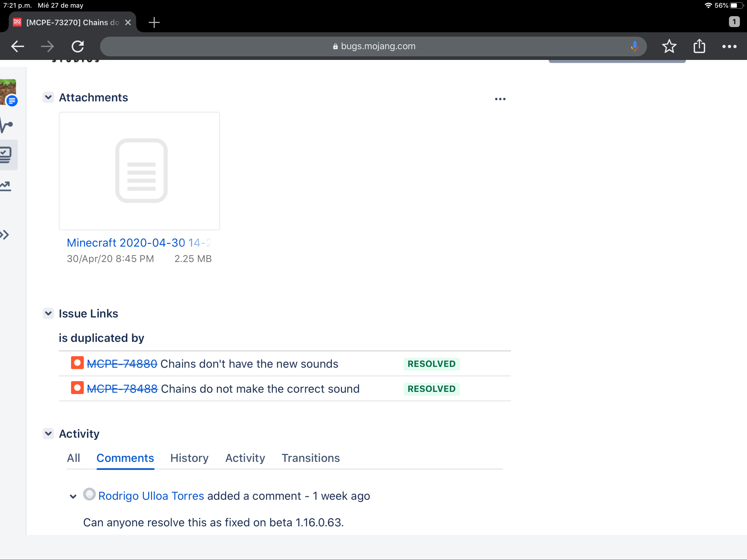747x560 pixels.
Task: Open a new browser tab
Action: coord(154,23)
